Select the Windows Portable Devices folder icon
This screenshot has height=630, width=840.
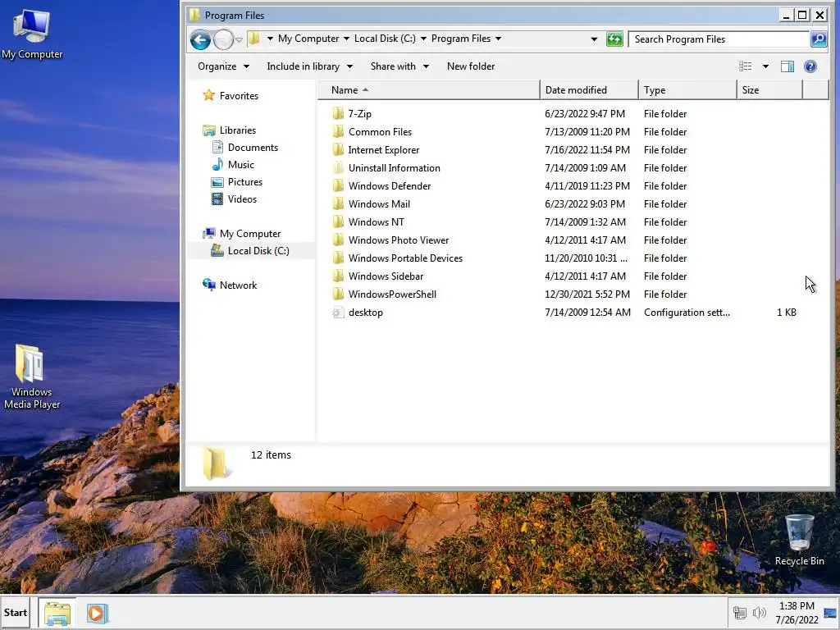coord(338,258)
